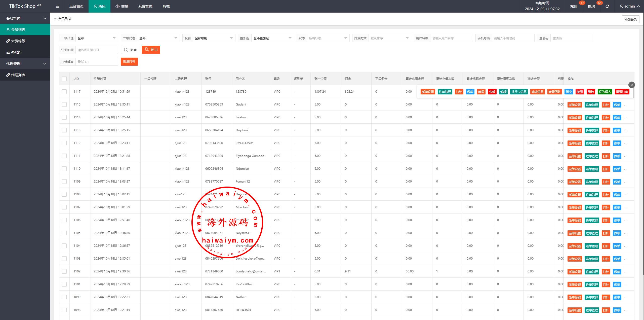Switch to the 交易 top tab
Screen dimensions: 644x320
click(122, 6)
